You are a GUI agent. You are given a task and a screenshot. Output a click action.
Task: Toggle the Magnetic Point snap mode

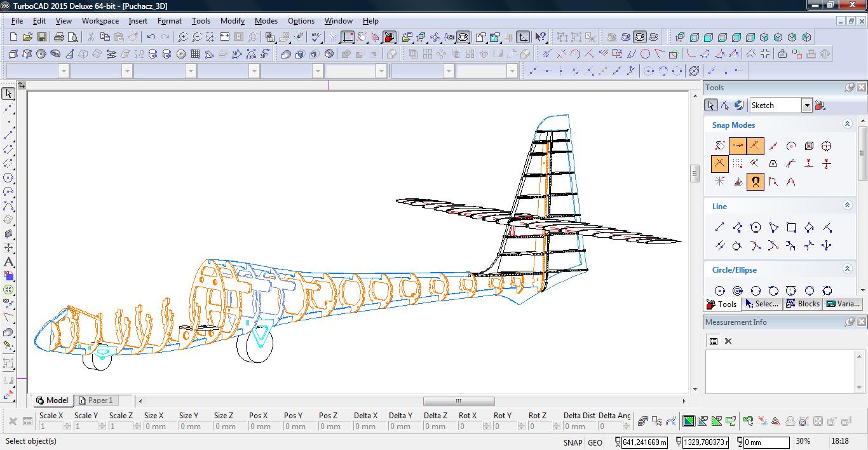click(x=756, y=182)
